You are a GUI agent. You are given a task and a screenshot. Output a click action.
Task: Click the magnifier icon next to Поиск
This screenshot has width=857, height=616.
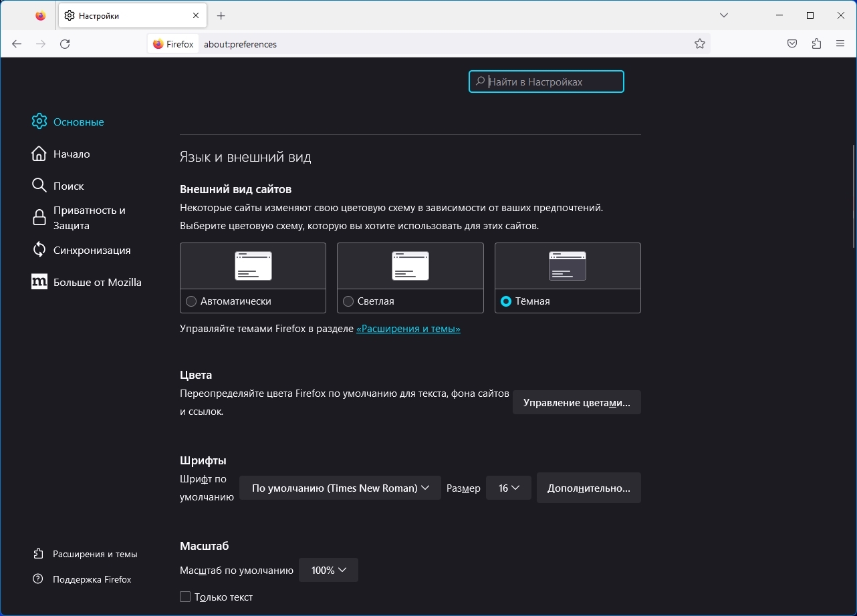pyautogui.click(x=39, y=186)
